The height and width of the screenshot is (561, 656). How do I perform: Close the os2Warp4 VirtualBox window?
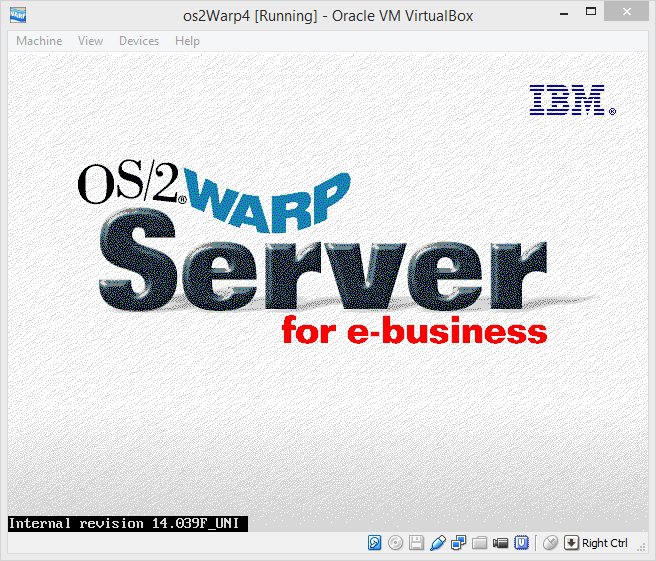coord(626,12)
